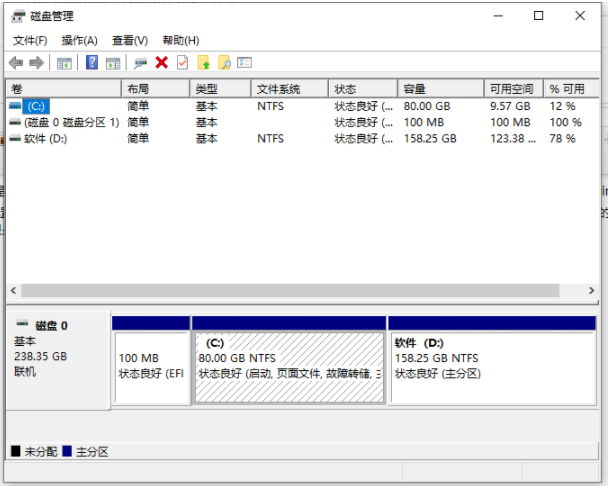608x486 pixels.
Task: Click the properties checkmark sheet icon
Action: pos(182,63)
